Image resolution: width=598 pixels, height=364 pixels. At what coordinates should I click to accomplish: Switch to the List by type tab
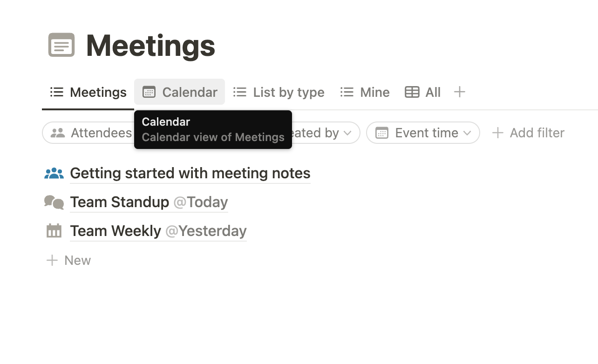[279, 92]
